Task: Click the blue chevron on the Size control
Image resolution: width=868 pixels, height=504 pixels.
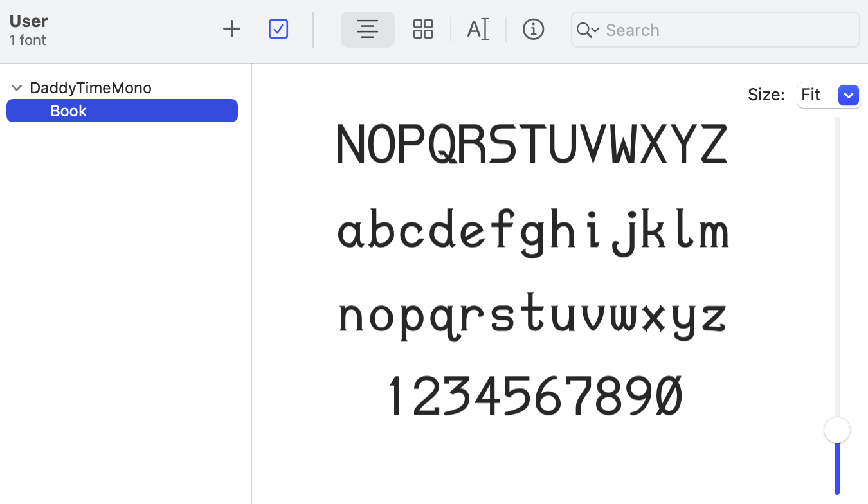Action: [x=849, y=94]
